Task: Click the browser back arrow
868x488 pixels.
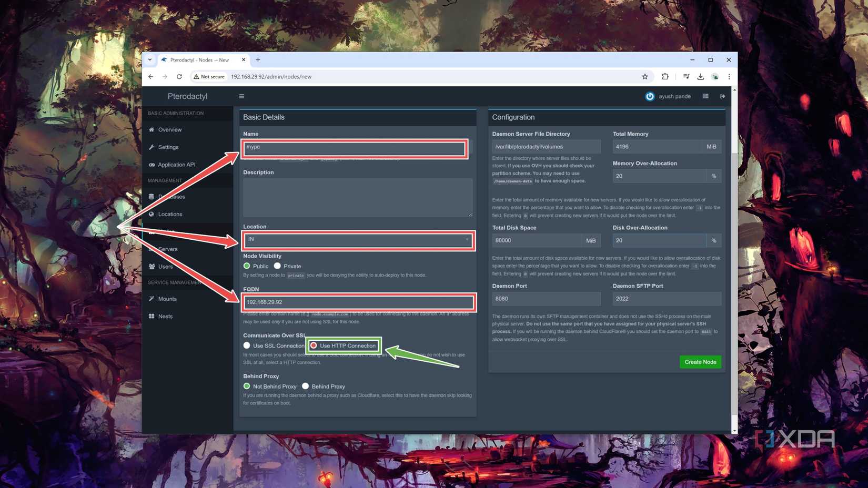Action: click(151, 77)
